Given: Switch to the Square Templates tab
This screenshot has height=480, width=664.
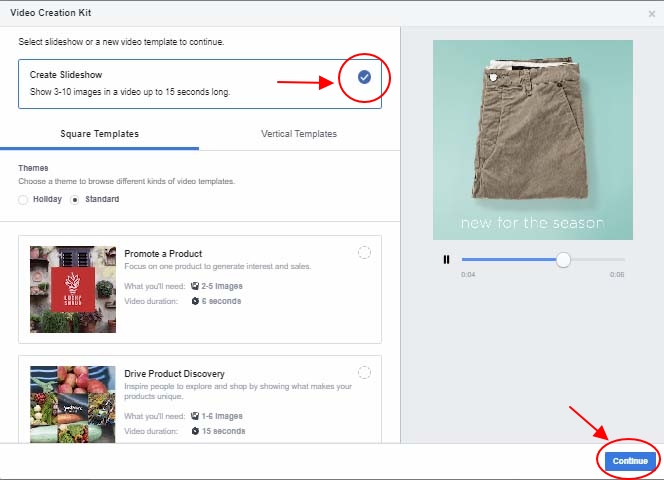Looking at the screenshot, I should [99, 134].
